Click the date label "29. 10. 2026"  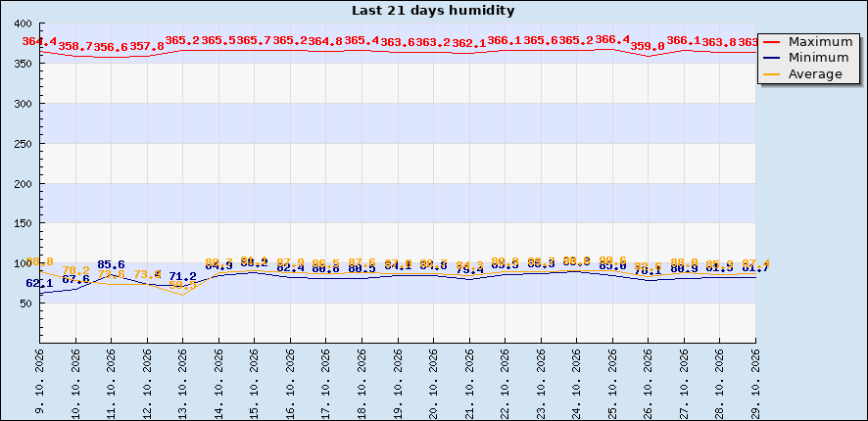[x=755, y=382]
